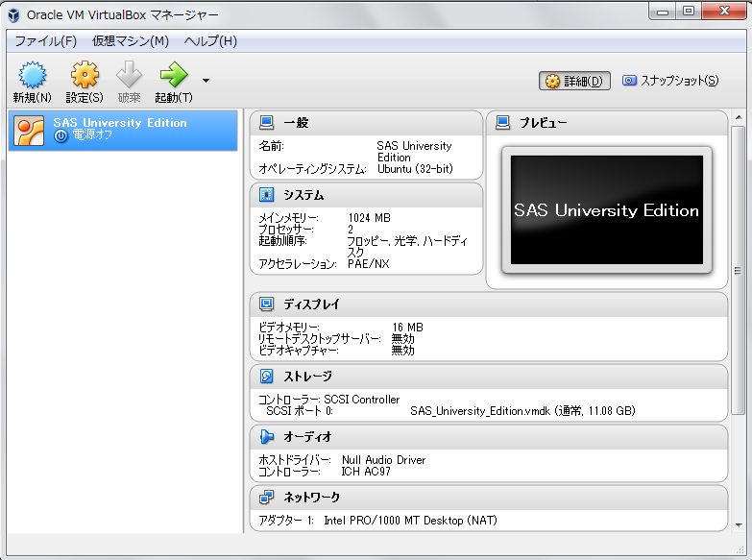This screenshot has width=752, height=560.
Task: Click the vertical scrollbar thumb in details
Action: click(x=739, y=270)
